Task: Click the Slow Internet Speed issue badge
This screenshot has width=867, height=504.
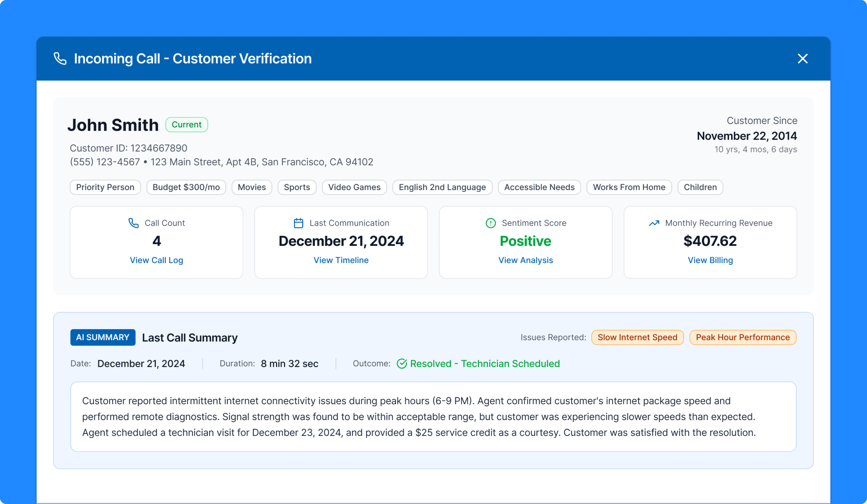Action: click(637, 337)
